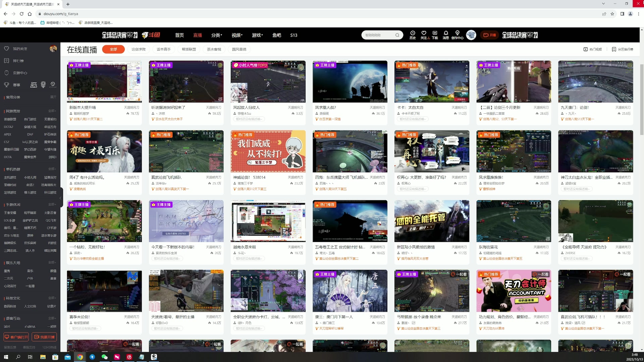Collapse the left sidebar with arrow handle

tap(61, 198)
